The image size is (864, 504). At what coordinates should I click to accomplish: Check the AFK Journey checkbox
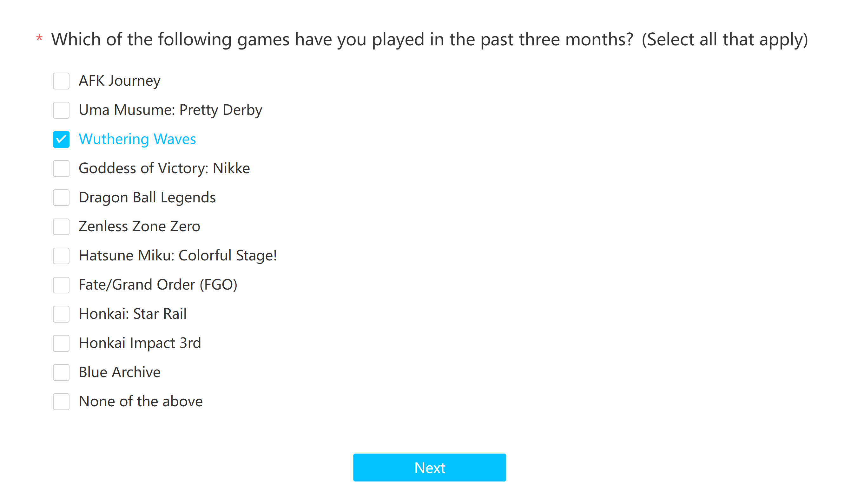(x=61, y=81)
